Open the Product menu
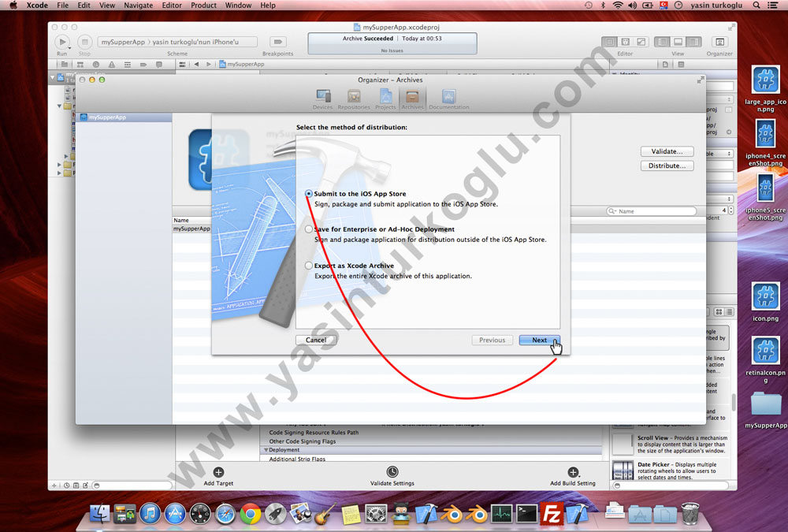This screenshot has height=532, width=788. (203, 5)
